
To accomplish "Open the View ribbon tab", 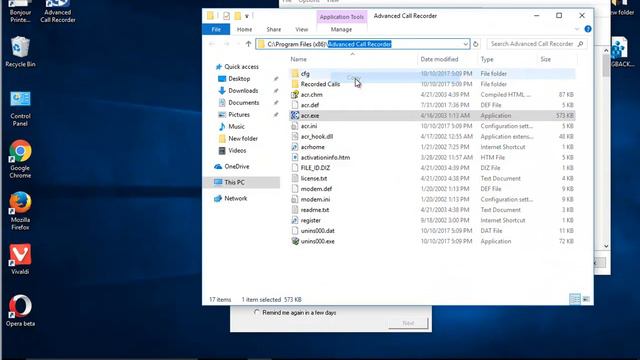I will 302,29.
